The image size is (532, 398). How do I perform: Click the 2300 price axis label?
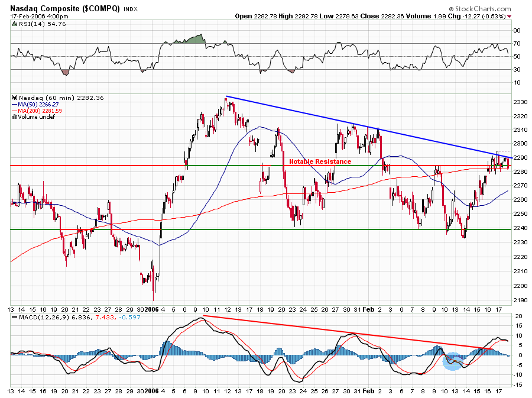tap(520, 144)
